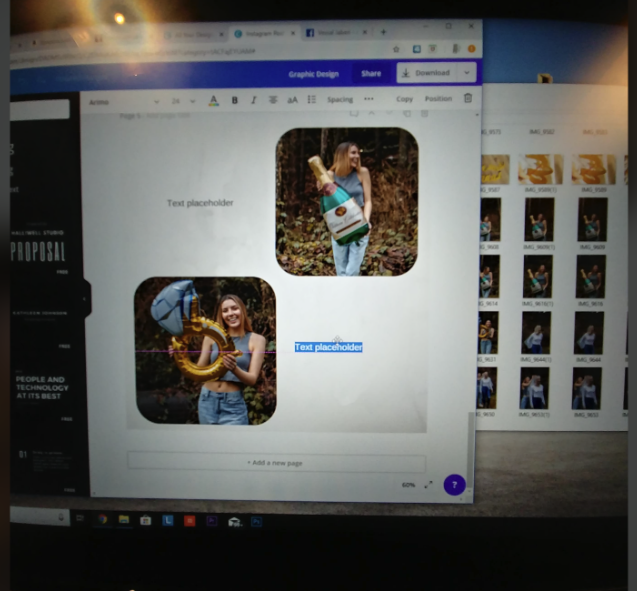Select the upper Text placeholder
The image size is (637, 591).
200,203
